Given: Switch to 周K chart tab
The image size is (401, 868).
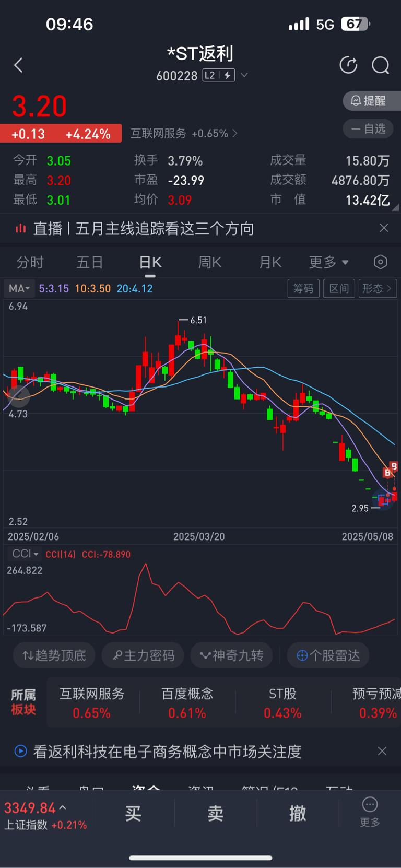Looking at the screenshot, I should pyautogui.click(x=210, y=262).
